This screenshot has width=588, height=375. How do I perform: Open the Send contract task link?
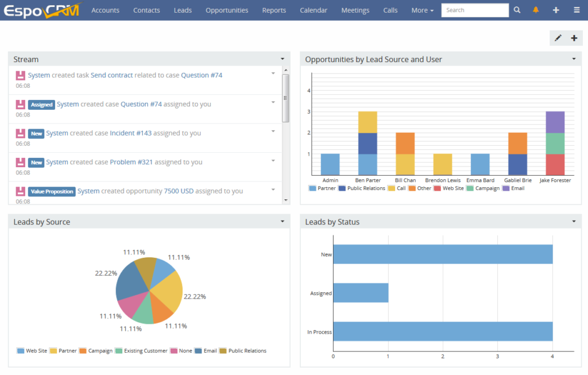112,75
